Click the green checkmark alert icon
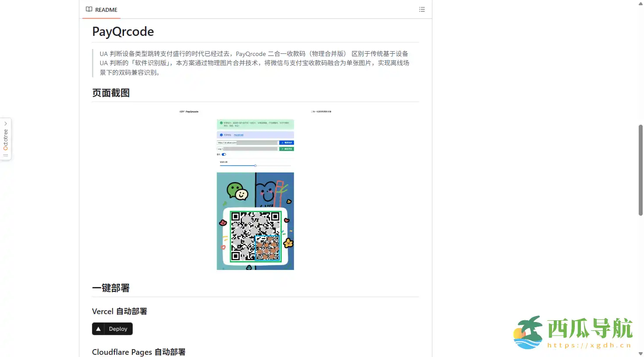This screenshot has width=644, height=357. click(x=221, y=123)
